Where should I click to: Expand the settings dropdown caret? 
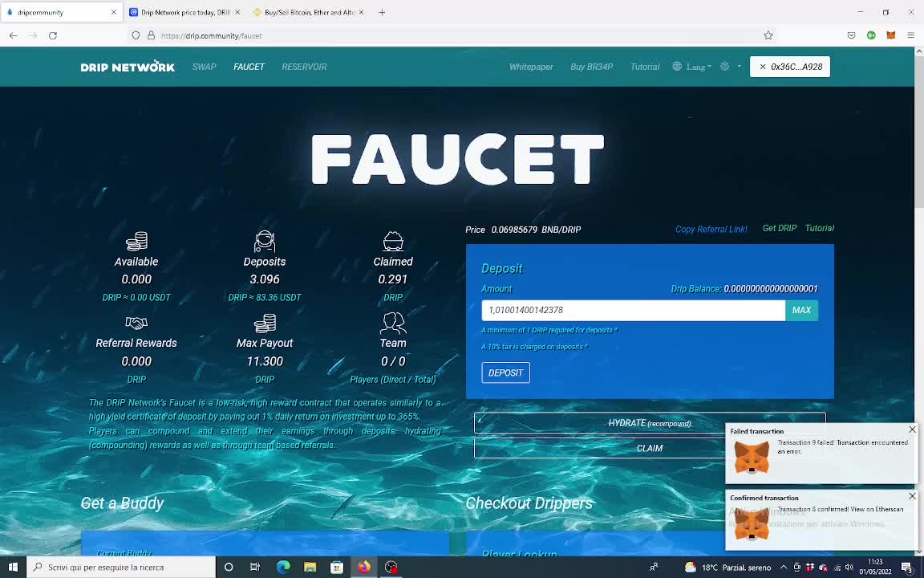739,67
